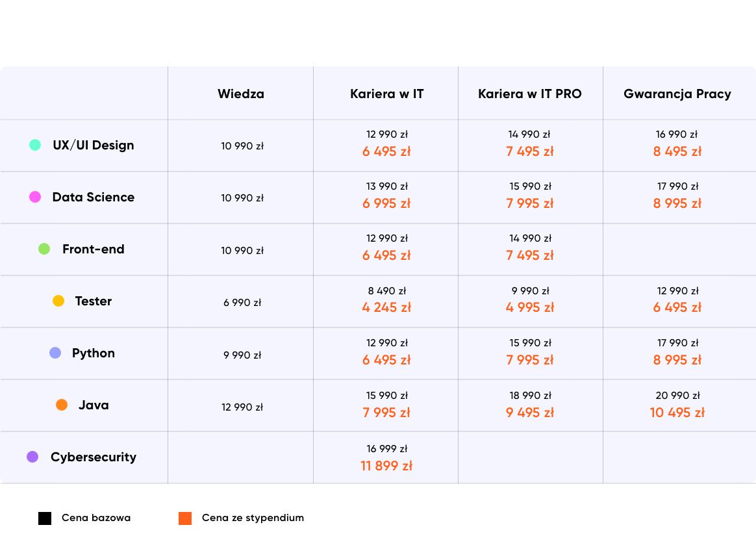Click Java scholarship price 10 495 zł

click(x=677, y=413)
